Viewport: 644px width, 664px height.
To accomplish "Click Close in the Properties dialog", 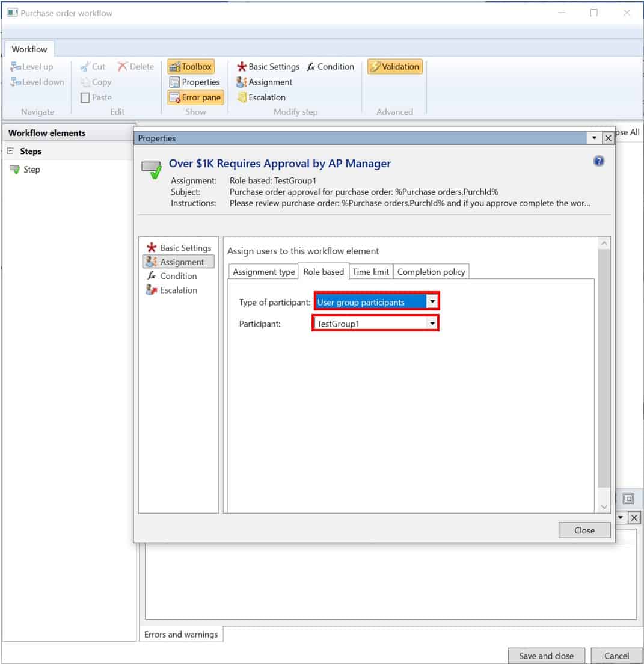I will 584,530.
